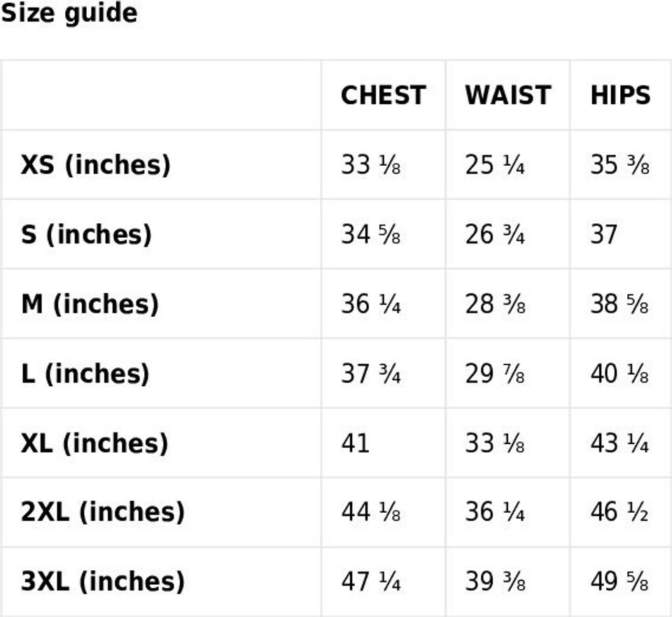Click the Size guide heading
This screenshot has width=672, height=617.
click(x=69, y=13)
